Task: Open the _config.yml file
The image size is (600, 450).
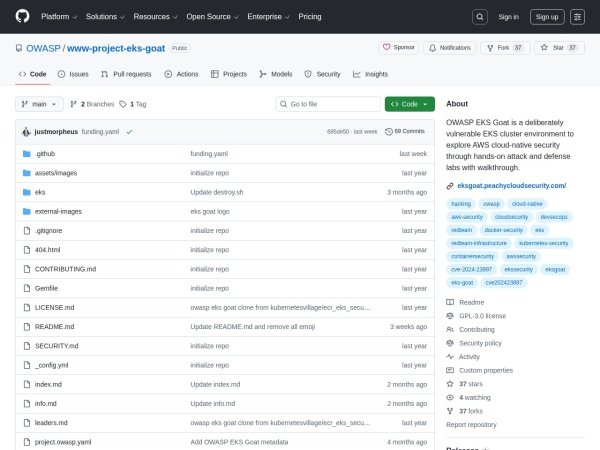Action: [51, 365]
